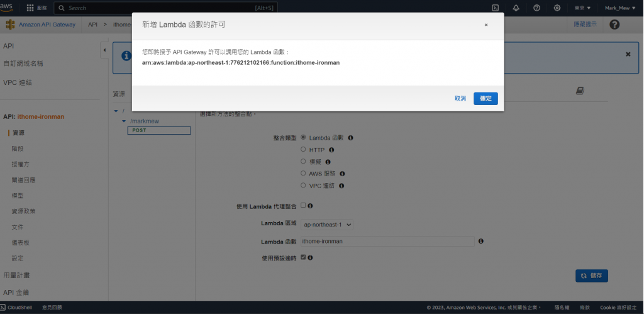The image size is (644, 314).
Task: Show info icon next to AWS service option
Action: 342,174
